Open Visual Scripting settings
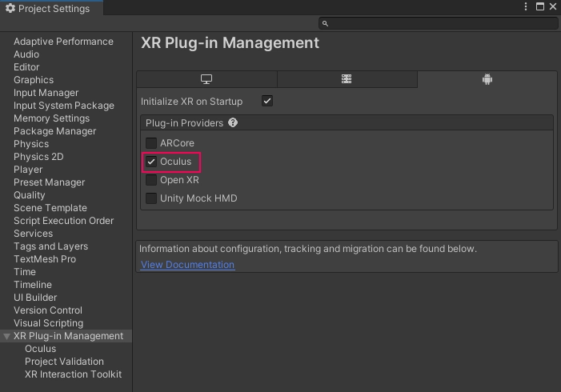561x392 pixels. point(48,323)
